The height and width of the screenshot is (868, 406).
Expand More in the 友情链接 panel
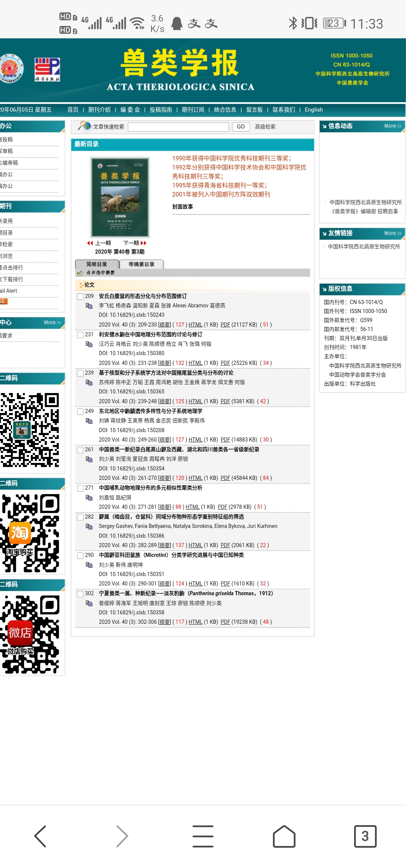pos(392,233)
